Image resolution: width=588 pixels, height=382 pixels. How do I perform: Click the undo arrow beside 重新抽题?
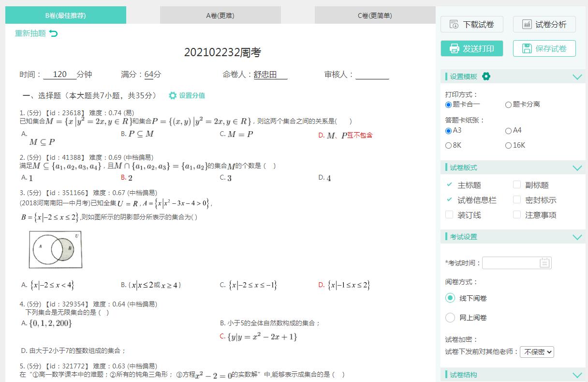[52, 33]
